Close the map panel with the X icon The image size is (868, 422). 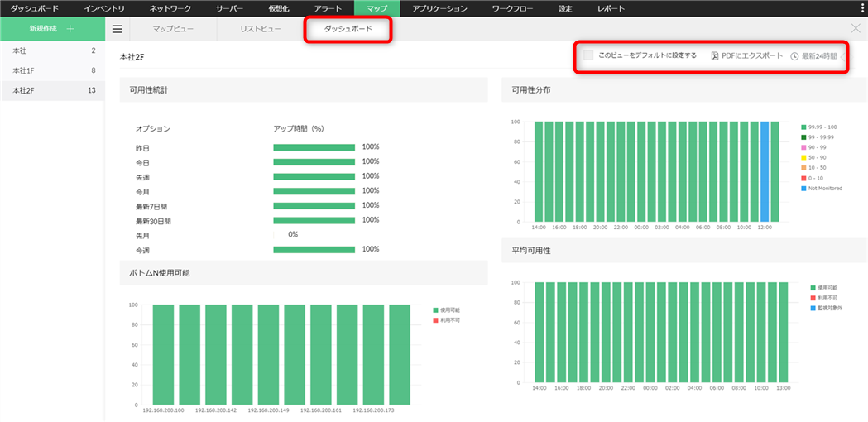pos(856,29)
